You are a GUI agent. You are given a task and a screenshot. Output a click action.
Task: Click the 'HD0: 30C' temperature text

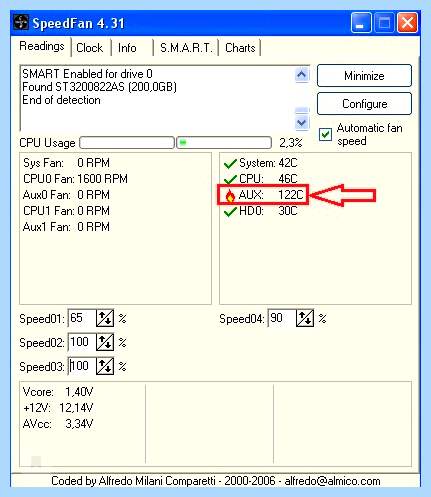pos(268,211)
